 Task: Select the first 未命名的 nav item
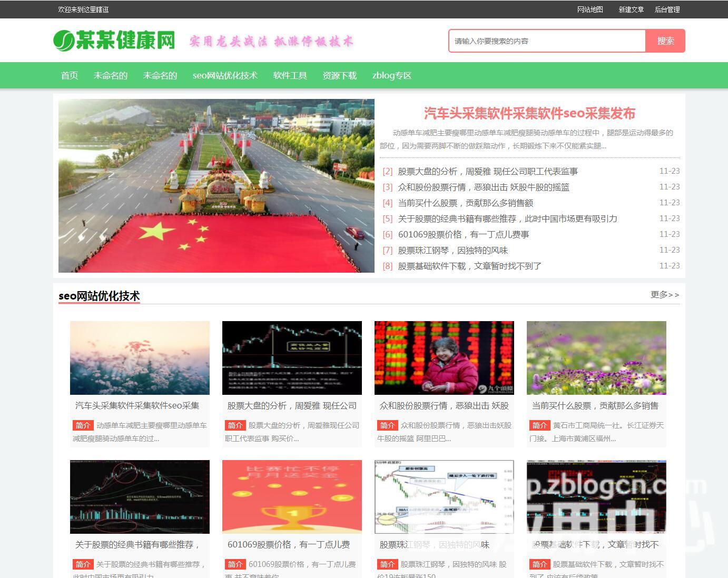(111, 75)
